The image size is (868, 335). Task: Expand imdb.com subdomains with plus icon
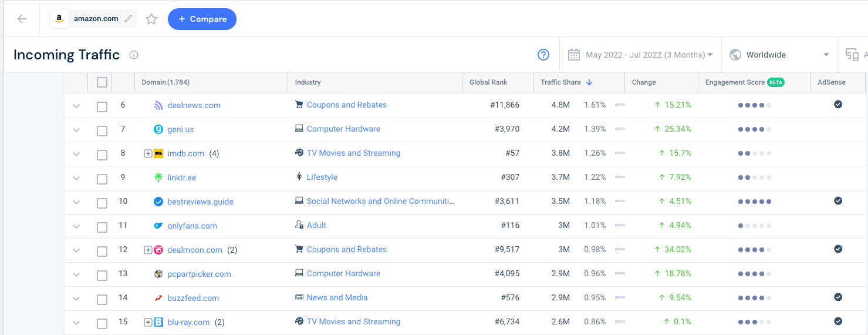148,153
